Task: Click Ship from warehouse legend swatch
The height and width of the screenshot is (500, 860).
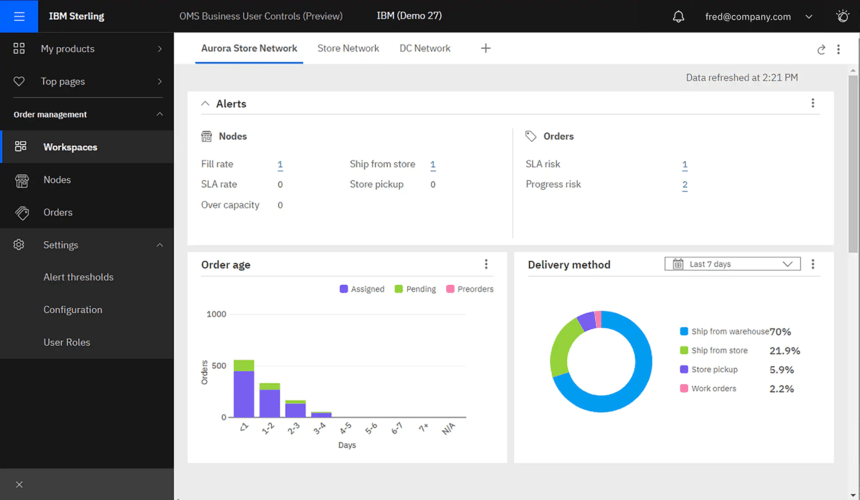Action: (x=684, y=331)
